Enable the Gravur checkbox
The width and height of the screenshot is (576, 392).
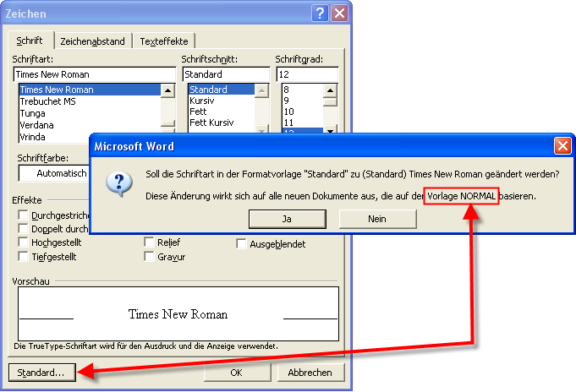149,256
